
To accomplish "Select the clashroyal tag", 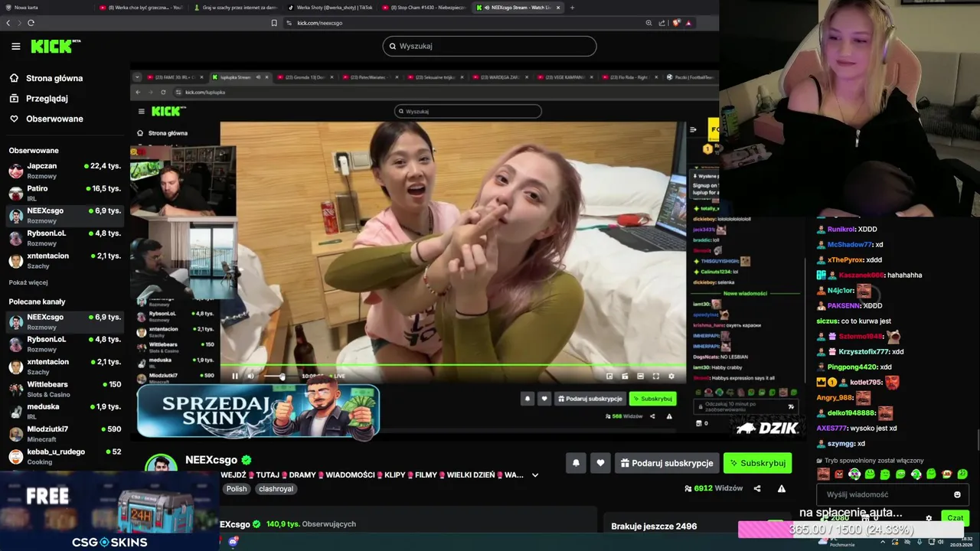I will pyautogui.click(x=276, y=488).
